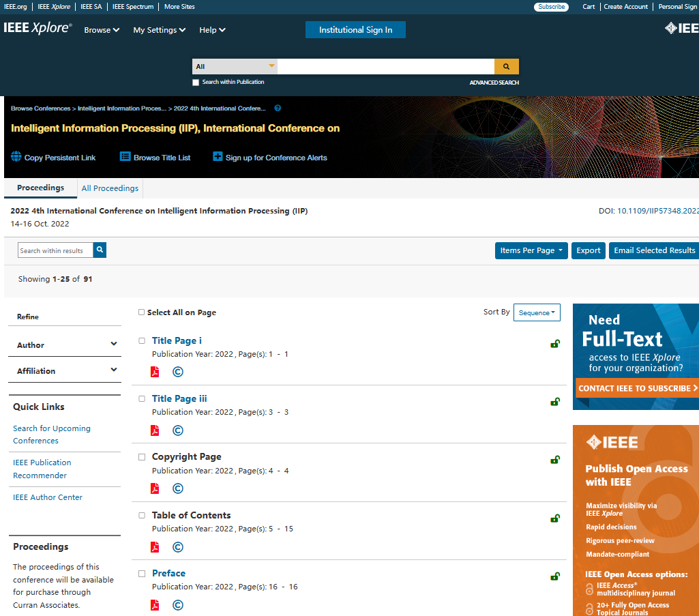Click open-access lock icon for Table of Contents
The width and height of the screenshot is (699, 616).
coord(555,518)
